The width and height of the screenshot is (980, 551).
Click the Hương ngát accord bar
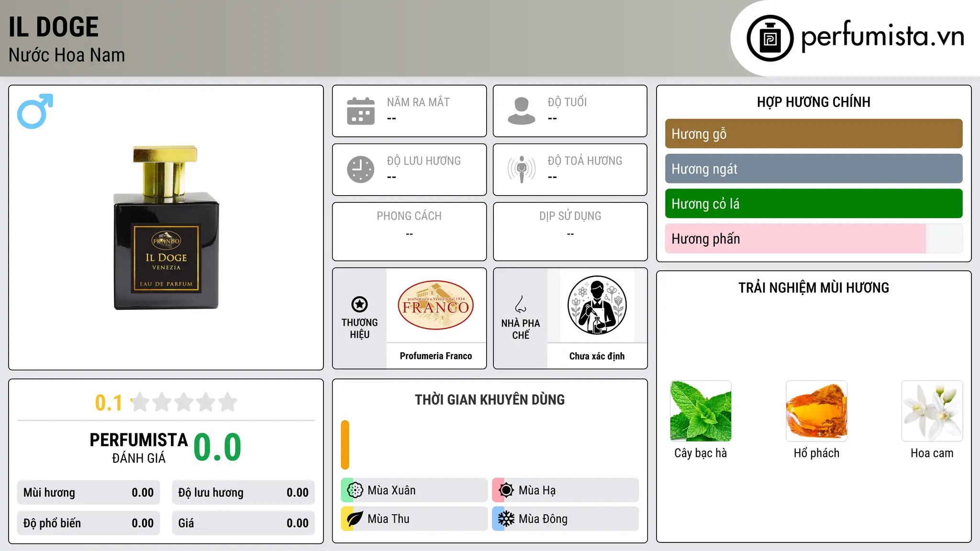(813, 169)
